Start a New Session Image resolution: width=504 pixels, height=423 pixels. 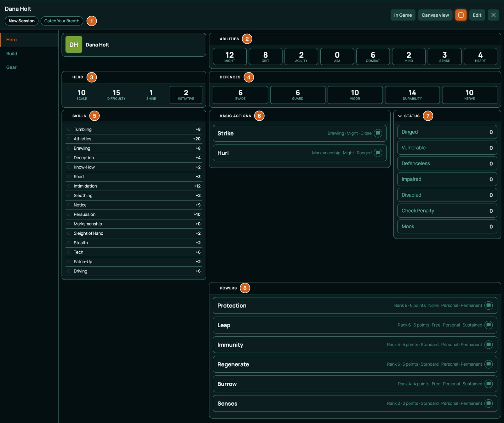click(22, 21)
